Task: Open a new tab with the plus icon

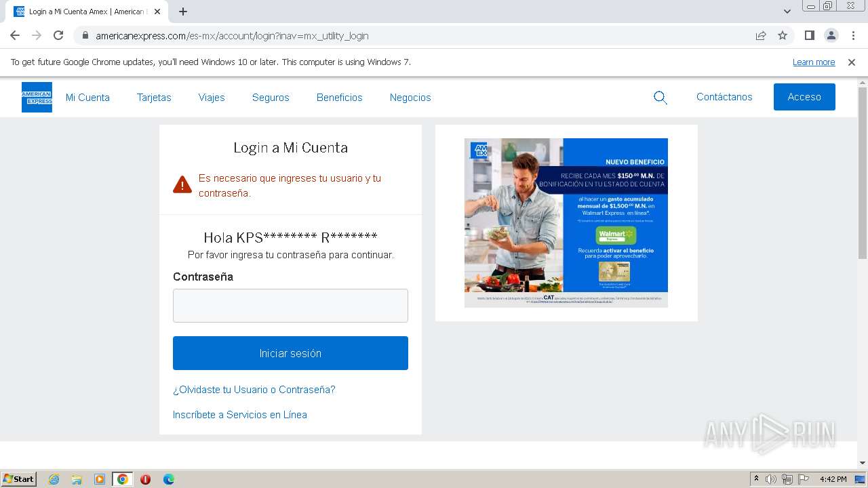Action: coord(183,12)
